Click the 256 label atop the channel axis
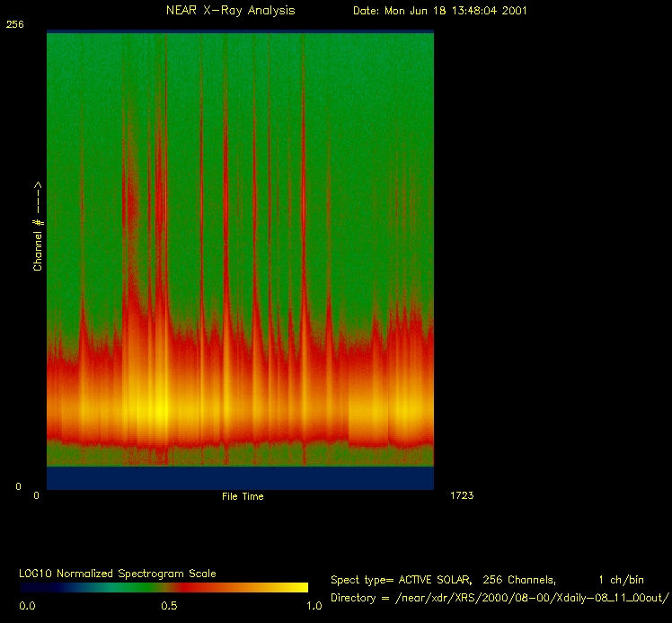This screenshot has width=672, height=623. 15,25
